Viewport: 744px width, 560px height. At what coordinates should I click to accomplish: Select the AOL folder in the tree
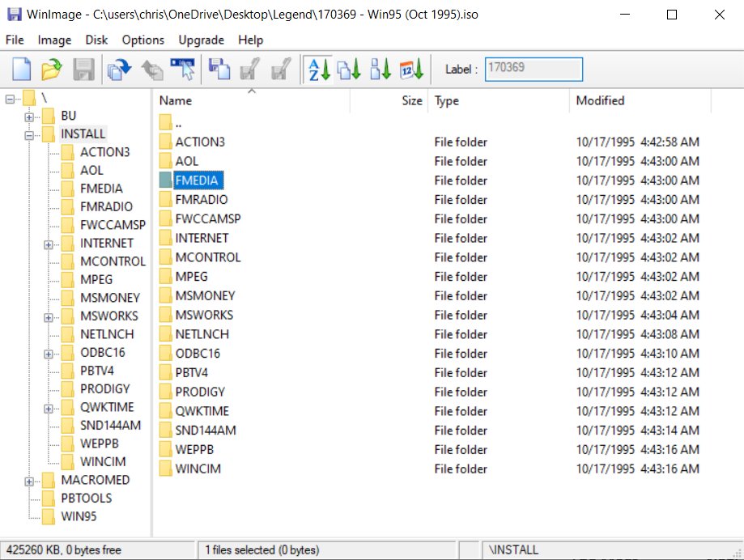coord(91,170)
